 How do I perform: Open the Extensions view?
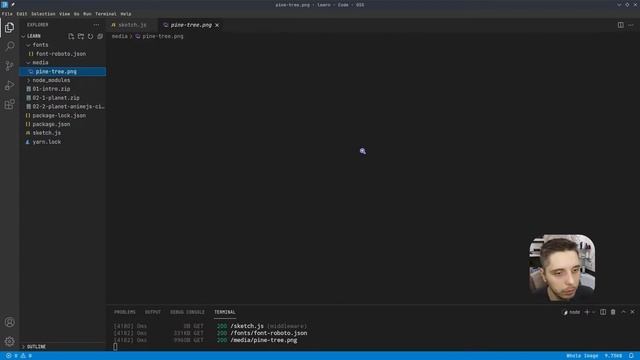click(x=9, y=104)
